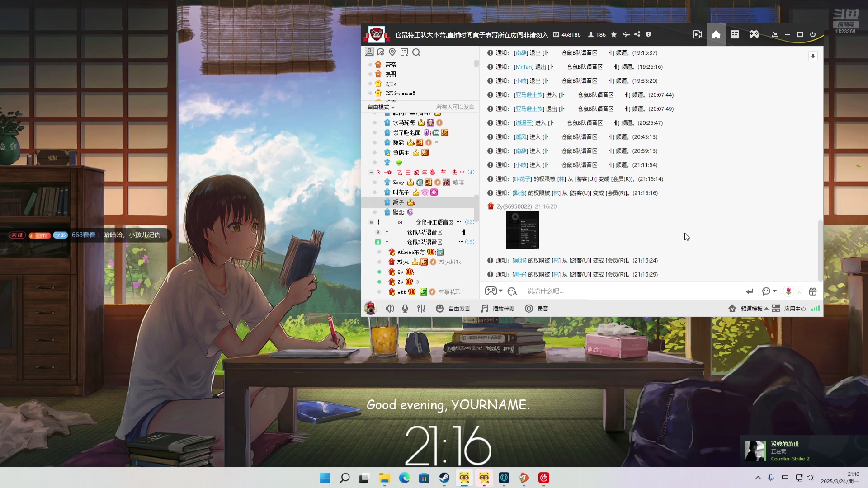Viewport: 868px width, 488px height.
Task: Open the app center grid icon
Action: point(776,309)
